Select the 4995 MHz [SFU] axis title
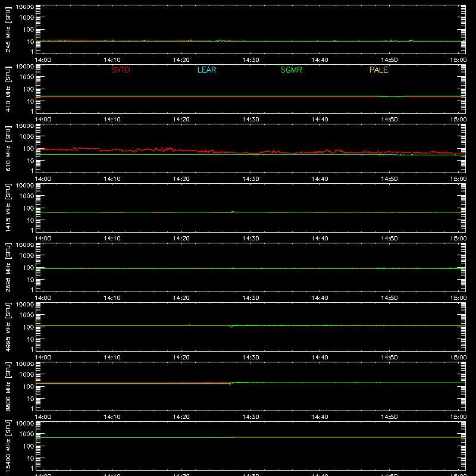This screenshot has height=476, width=476. [x=8, y=327]
